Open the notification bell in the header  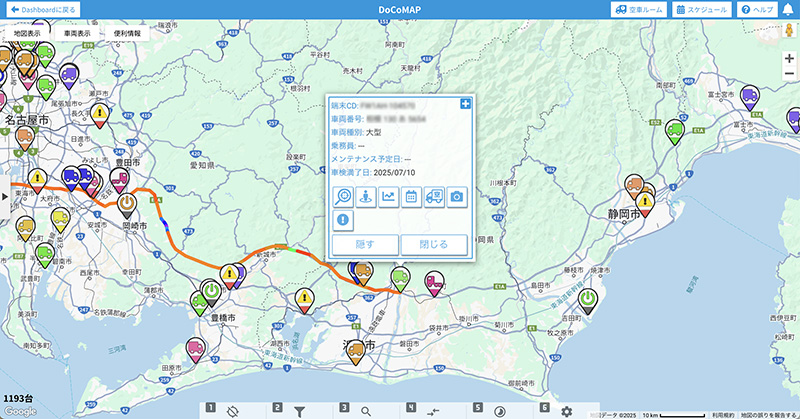click(787, 9)
